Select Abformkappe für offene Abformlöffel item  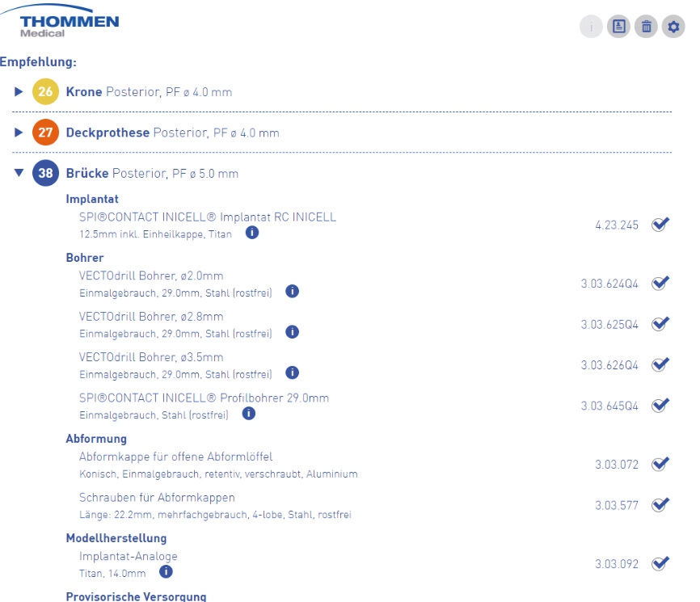(x=176, y=457)
